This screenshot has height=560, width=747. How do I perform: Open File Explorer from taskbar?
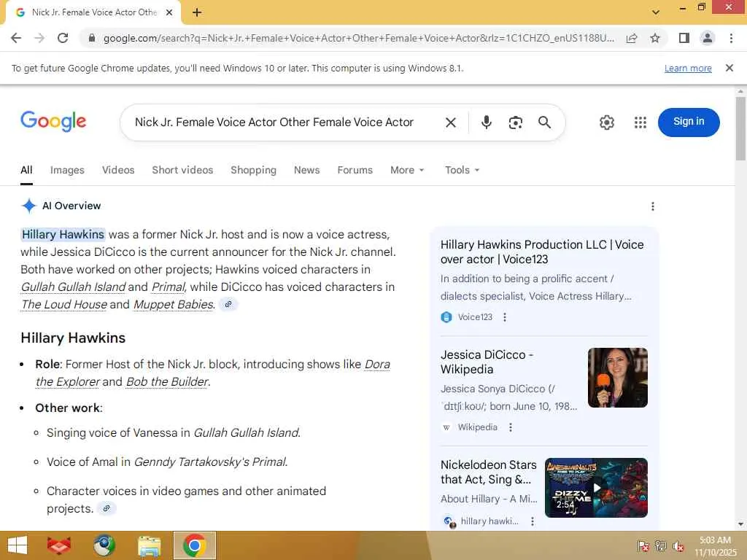tap(149, 545)
